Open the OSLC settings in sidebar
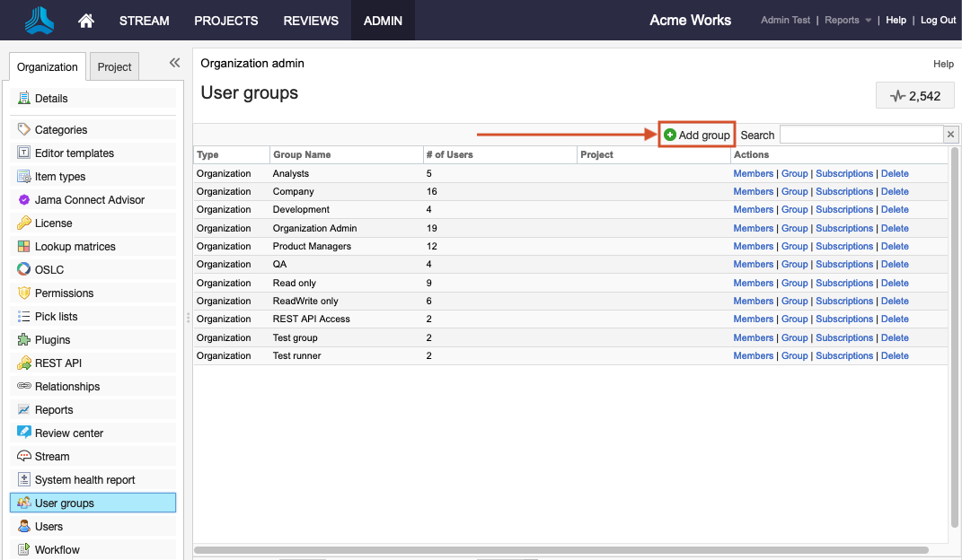Viewport: 962px width, 560px height. coord(49,270)
